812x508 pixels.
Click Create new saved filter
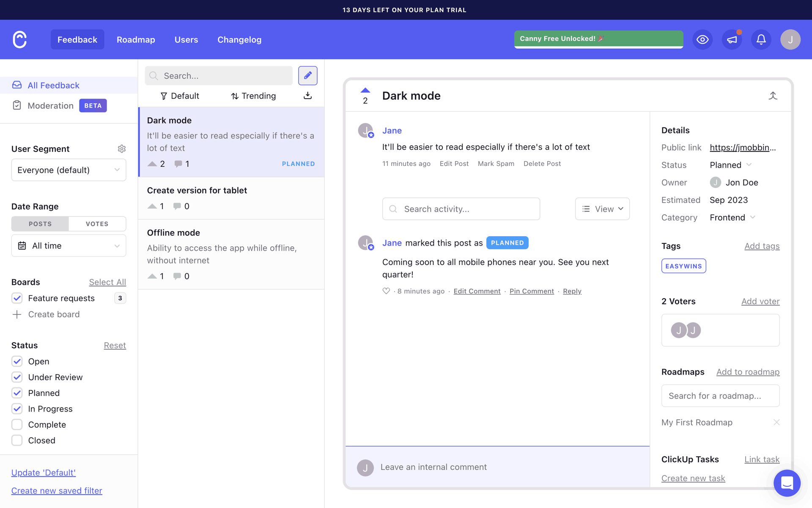pos(57,490)
